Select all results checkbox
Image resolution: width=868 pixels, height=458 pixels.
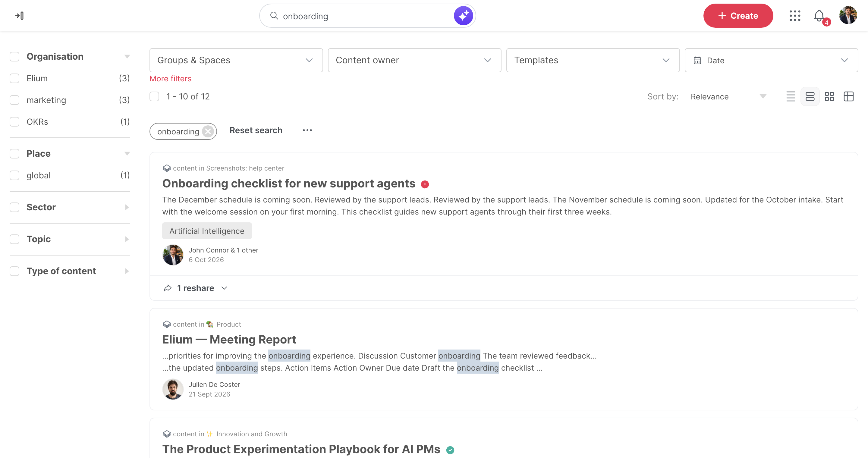point(154,97)
